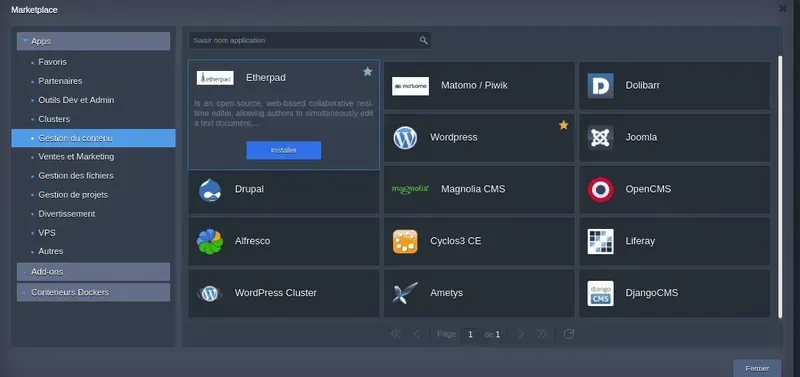
Task: Expand the Add-ons section
Action: click(x=93, y=272)
